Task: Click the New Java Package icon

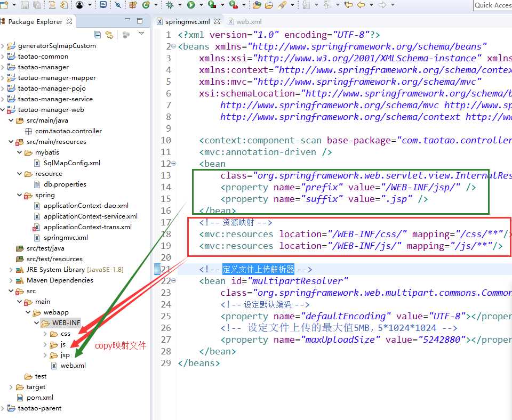Action: 133,5
